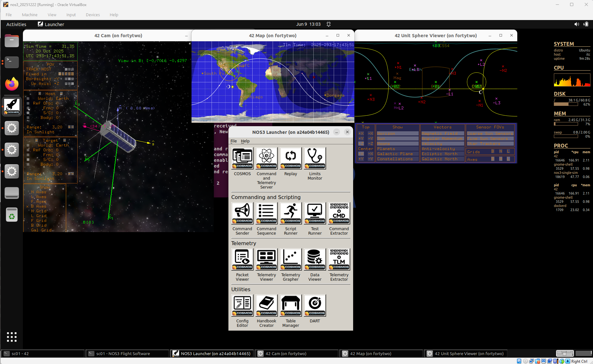Open Help menu in NOS3 Launcher
Image resolution: width=593 pixels, height=364 pixels.
[245, 141]
